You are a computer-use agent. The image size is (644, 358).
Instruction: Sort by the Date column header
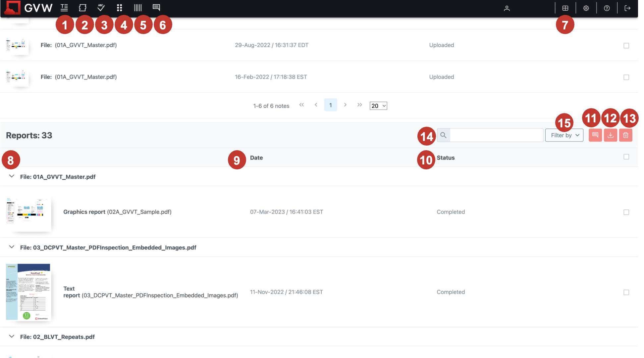256,158
